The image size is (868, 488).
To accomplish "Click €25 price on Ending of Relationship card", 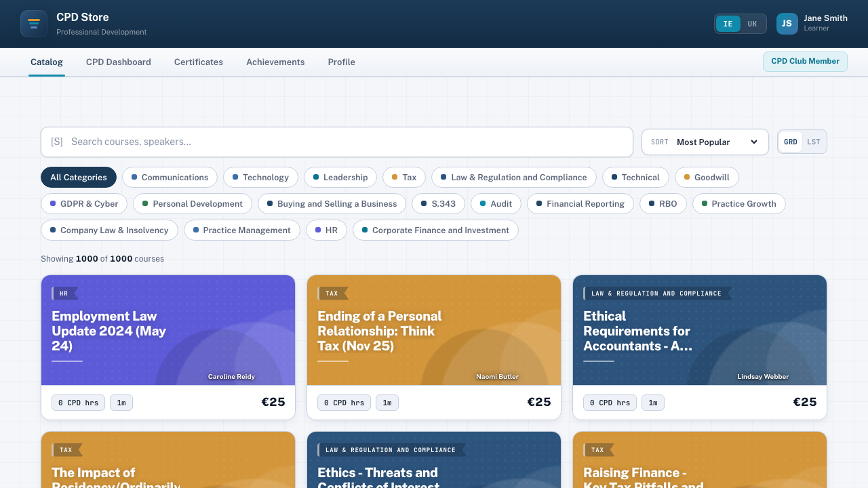I will pyautogui.click(x=539, y=402).
